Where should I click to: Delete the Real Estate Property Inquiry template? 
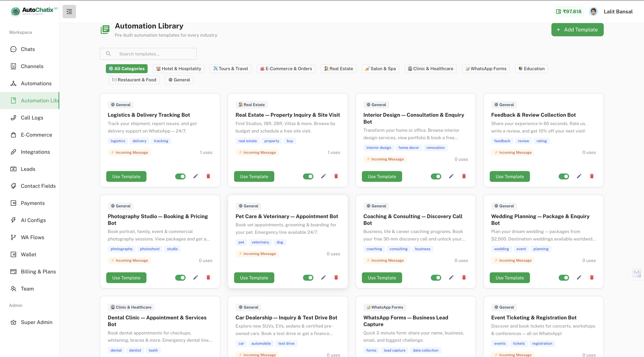(336, 176)
